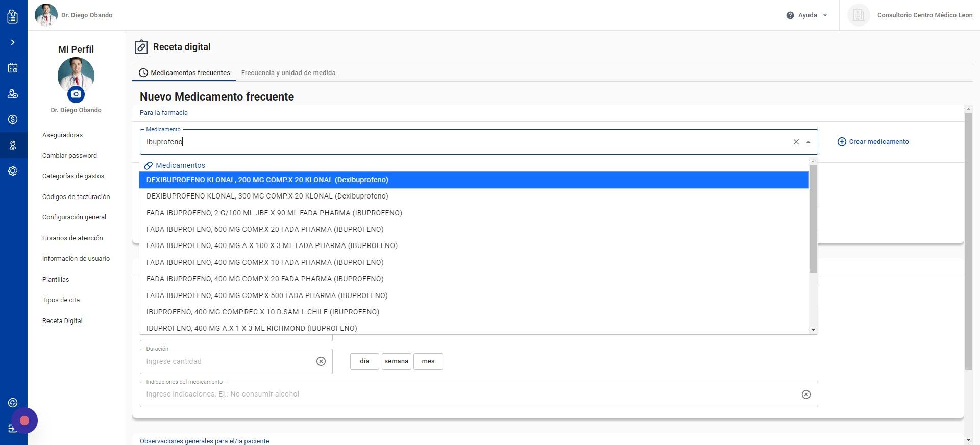Click the logout icon at sidebar bottom

pos(12,429)
